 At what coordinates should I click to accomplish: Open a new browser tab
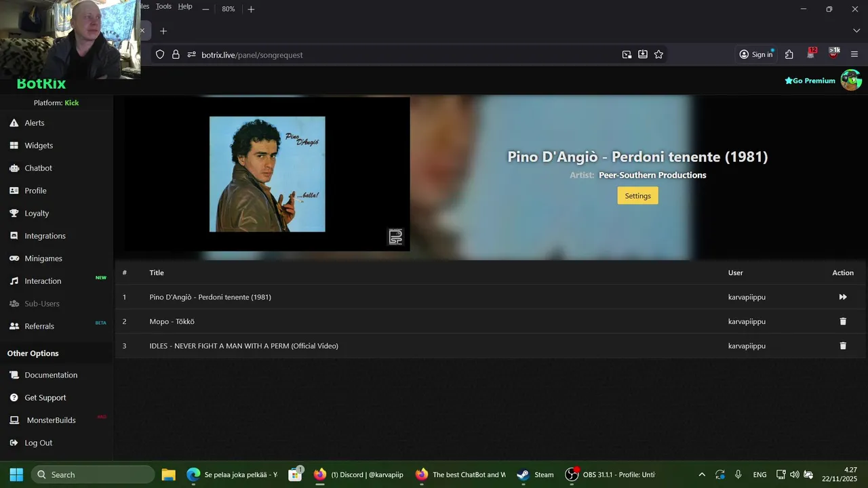pyautogui.click(x=163, y=31)
